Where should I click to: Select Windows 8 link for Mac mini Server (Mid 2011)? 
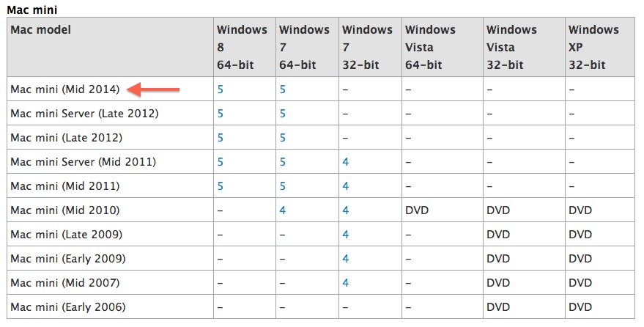coord(220,162)
